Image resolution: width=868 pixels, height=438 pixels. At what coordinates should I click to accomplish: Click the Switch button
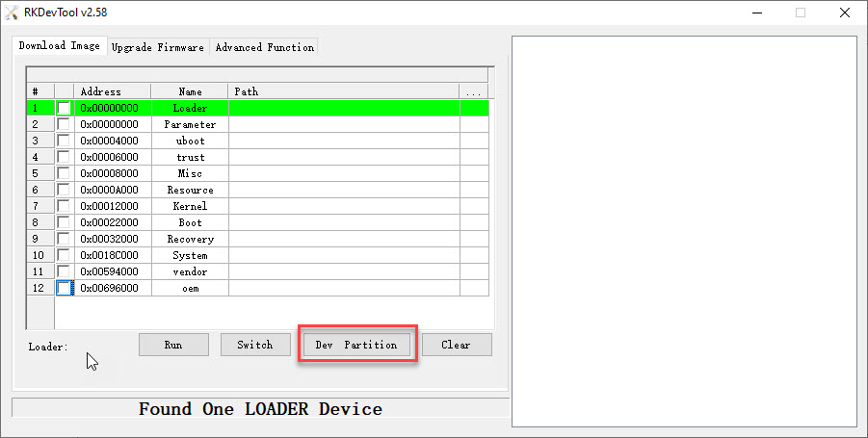pos(255,345)
